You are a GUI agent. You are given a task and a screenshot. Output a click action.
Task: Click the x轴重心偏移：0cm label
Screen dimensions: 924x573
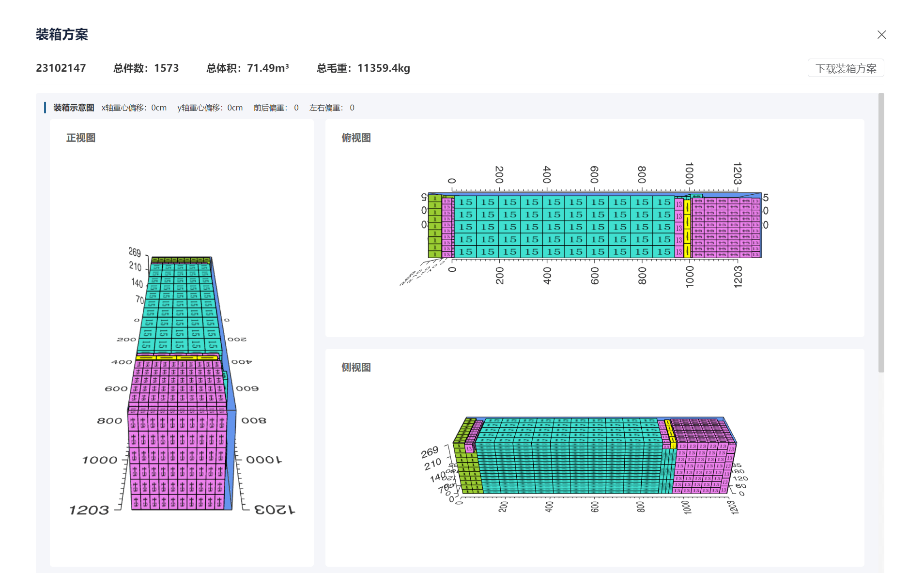134,108
